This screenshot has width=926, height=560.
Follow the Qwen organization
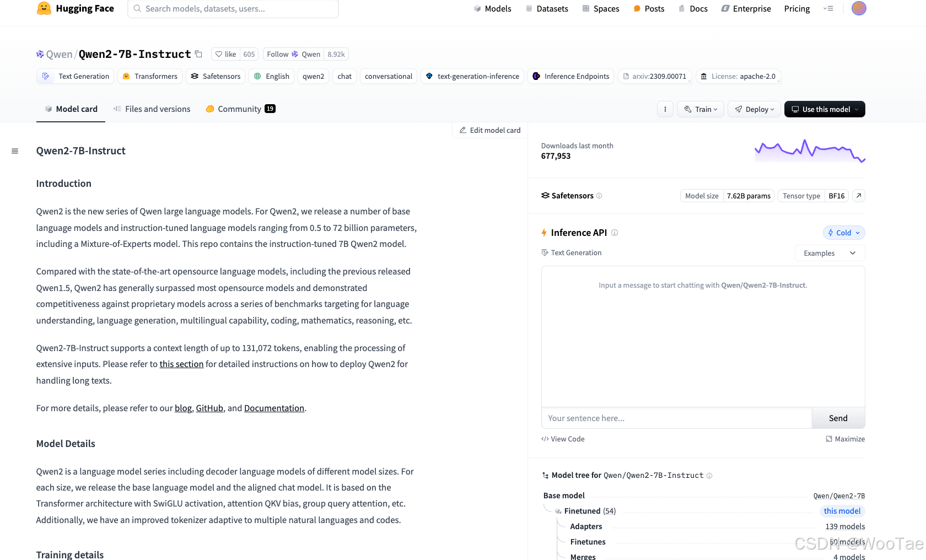pos(293,54)
